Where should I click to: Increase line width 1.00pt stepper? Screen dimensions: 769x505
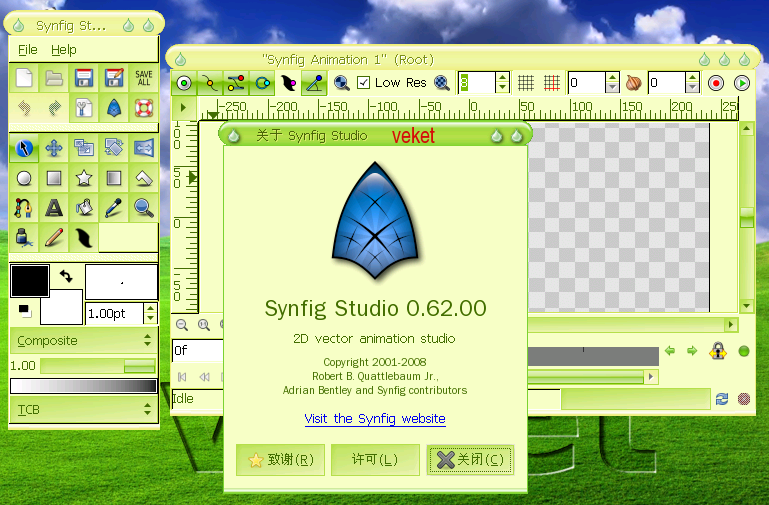tap(151, 308)
